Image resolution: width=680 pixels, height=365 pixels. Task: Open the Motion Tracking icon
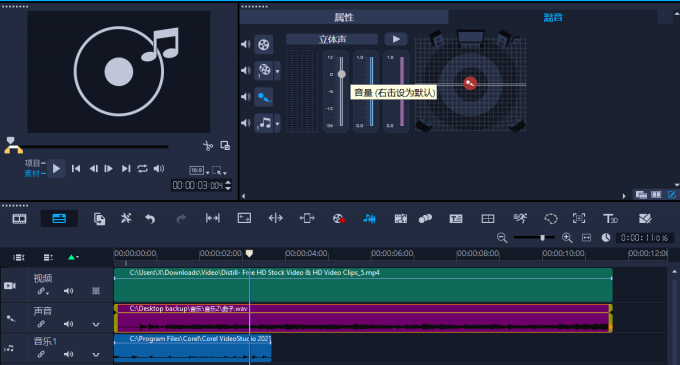pyautogui.click(x=425, y=218)
